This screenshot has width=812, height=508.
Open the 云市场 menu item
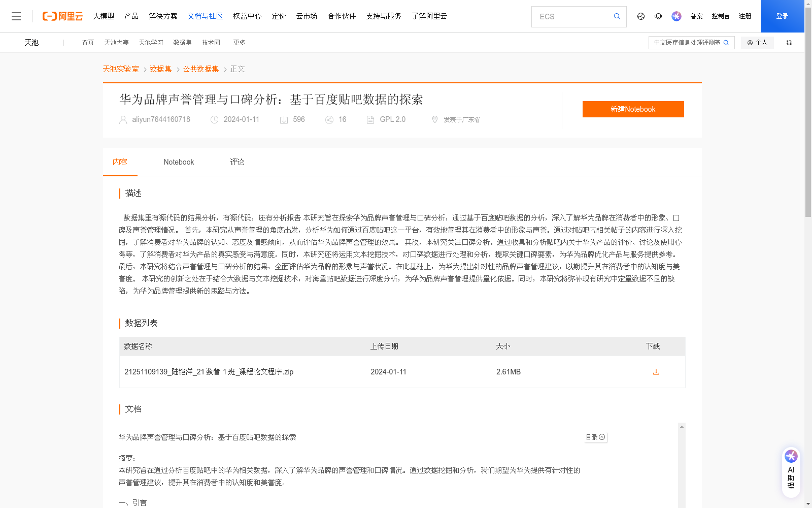click(x=307, y=16)
